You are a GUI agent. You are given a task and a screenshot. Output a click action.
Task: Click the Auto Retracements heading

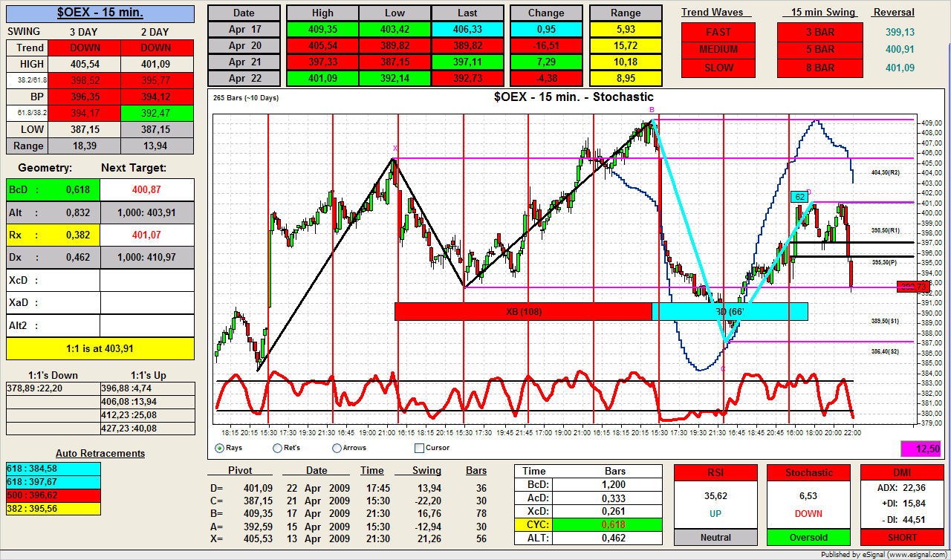click(100, 453)
